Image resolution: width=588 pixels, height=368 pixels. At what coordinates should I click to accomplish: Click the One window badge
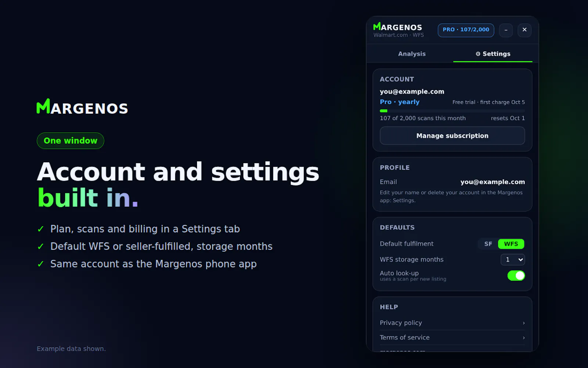[71, 141]
